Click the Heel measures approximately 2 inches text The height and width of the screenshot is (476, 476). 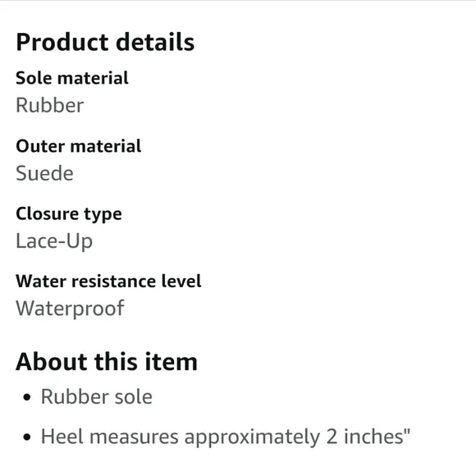[x=226, y=437]
